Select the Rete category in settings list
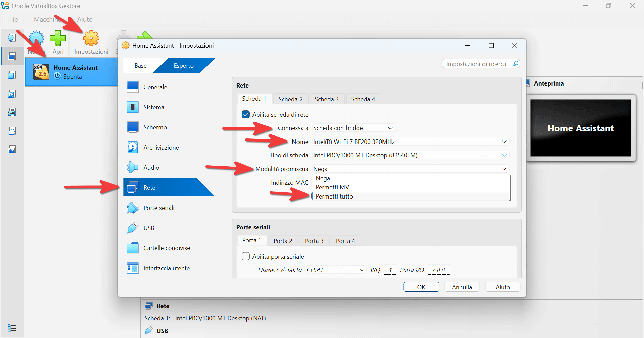Screen dimensions: 644x338 169,187
